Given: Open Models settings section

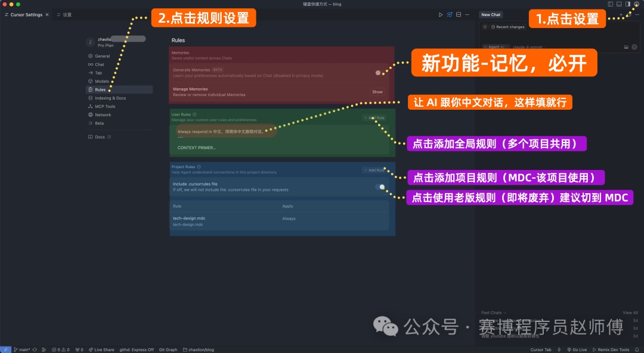Looking at the screenshot, I should pos(119,81).
